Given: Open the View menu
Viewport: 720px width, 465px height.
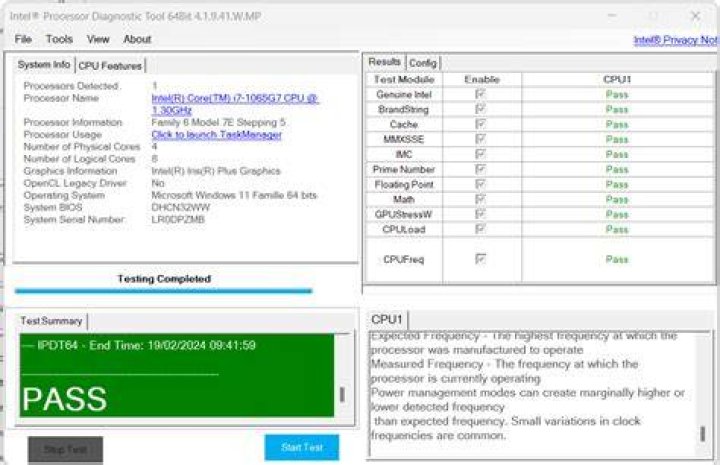Looking at the screenshot, I should [x=98, y=39].
